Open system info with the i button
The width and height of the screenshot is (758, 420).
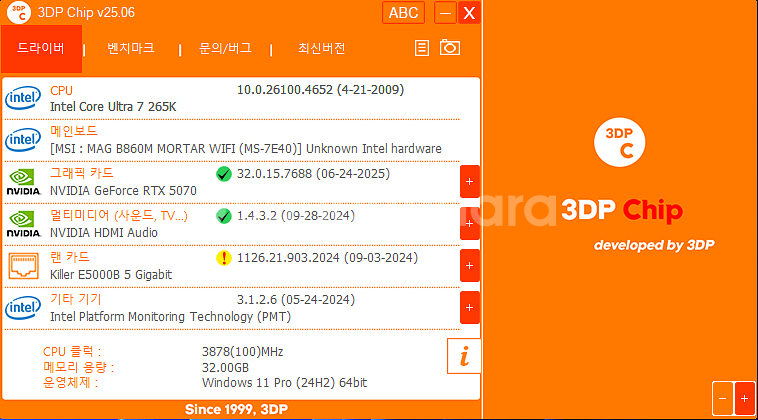pyautogui.click(x=464, y=356)
